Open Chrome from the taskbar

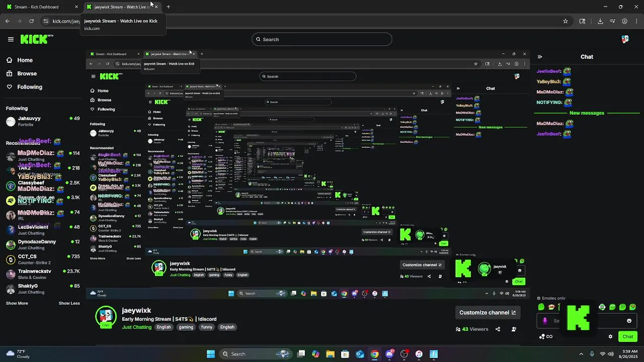375,354
